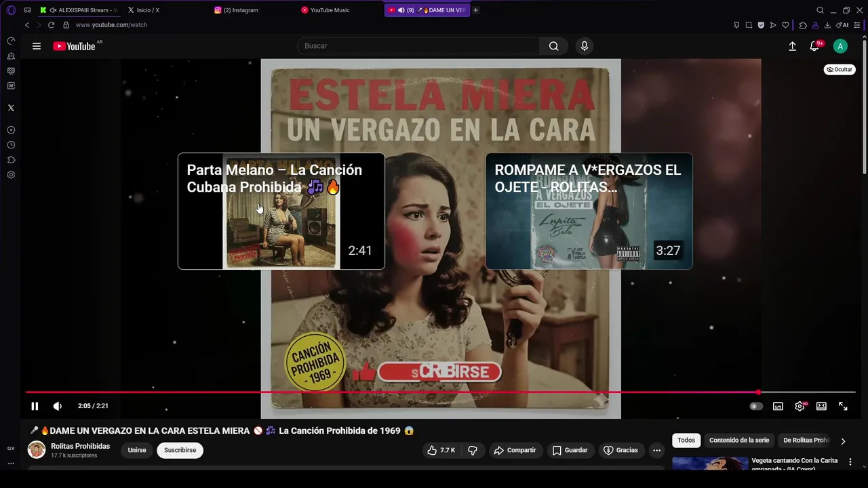Open browser extensions cube icon

(x=803, y=25)
